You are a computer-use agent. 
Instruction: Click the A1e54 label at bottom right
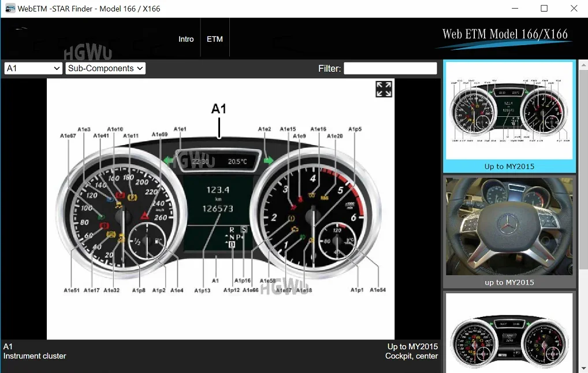pyautogui.click(x=378, y=290)
